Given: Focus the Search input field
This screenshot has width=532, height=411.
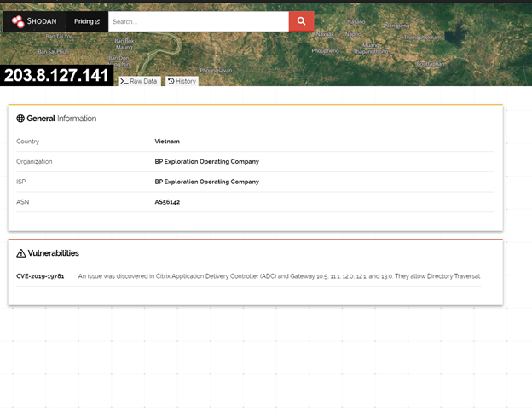Looking at the screenshot, I should [199, 21].
